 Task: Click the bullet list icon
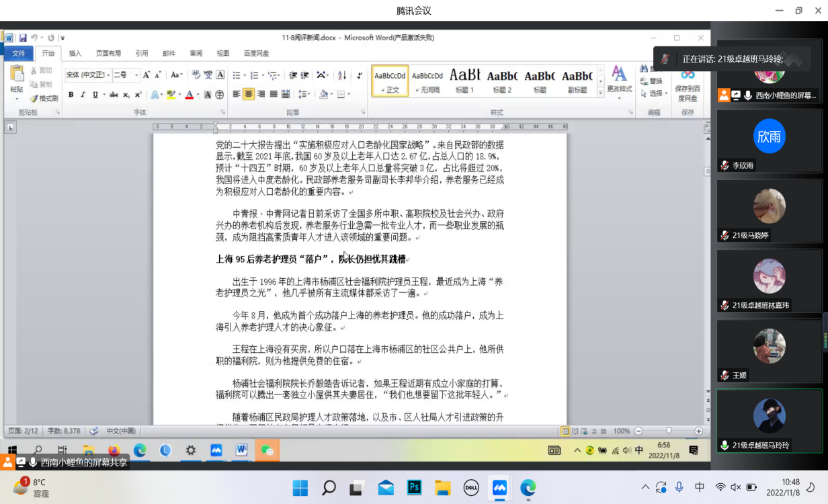237,75
